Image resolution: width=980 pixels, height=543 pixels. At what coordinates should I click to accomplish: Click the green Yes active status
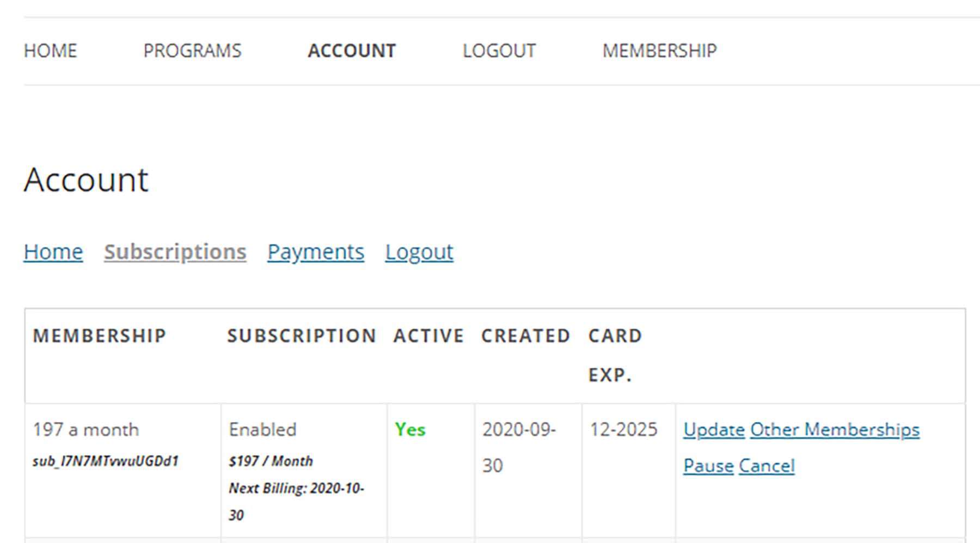[410, 430]
